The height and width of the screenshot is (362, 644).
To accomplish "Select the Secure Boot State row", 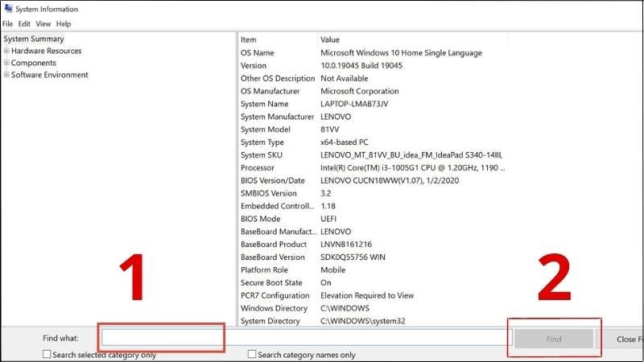I will click(x=373, y=282).
